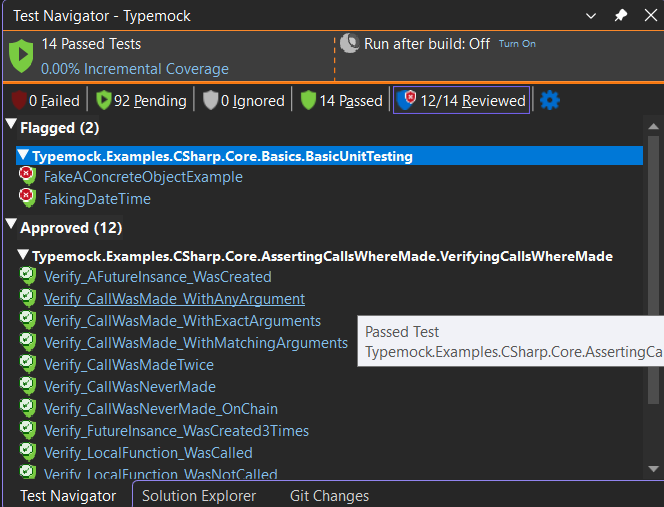Filter by 92 Pending tests

tap(141, 101)
